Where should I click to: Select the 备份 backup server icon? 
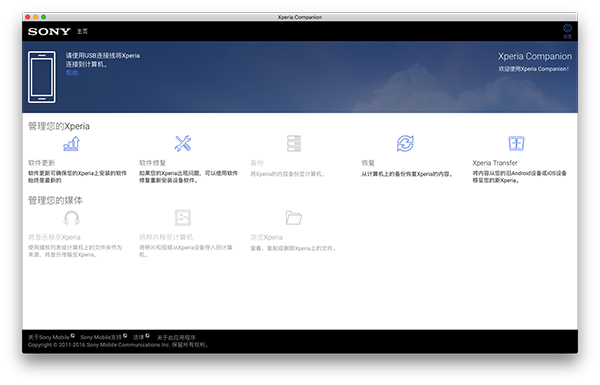[x=294, y=144]
